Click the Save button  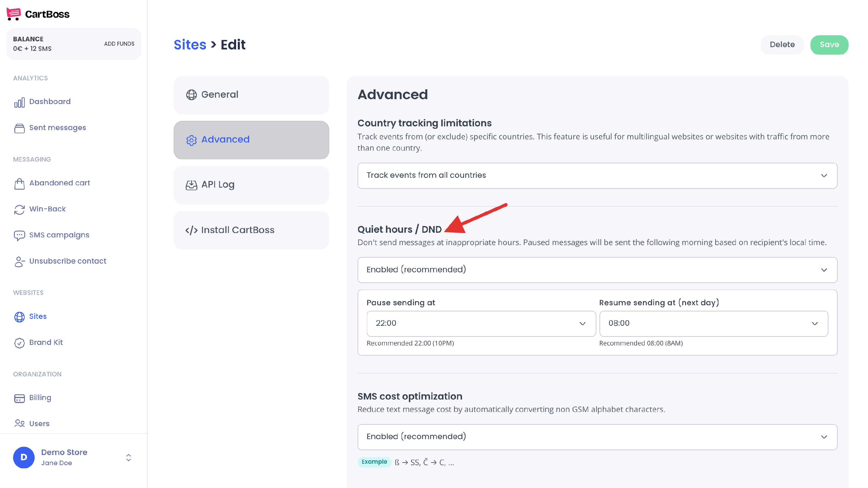click(x=829, y=45)
